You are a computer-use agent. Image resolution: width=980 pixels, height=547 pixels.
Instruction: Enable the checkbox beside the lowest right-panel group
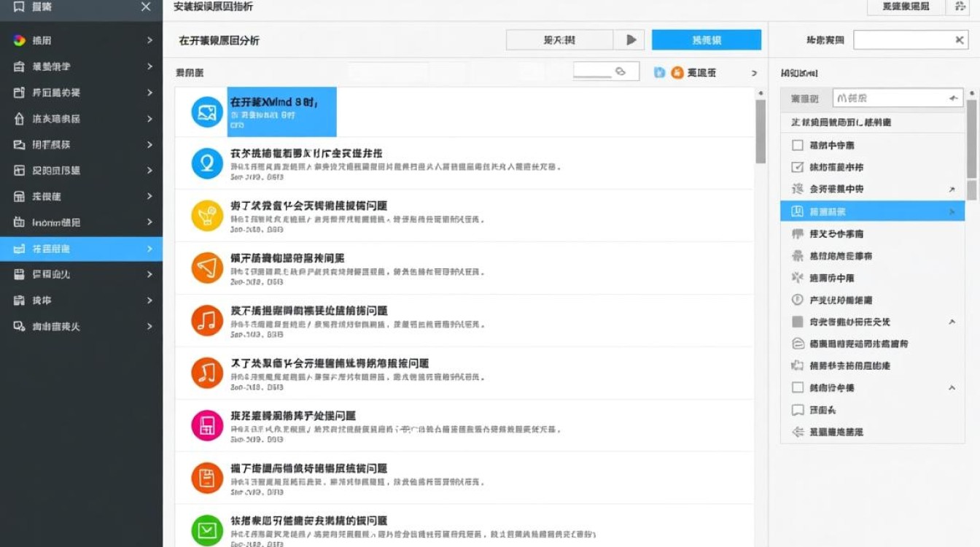point(798,387)
